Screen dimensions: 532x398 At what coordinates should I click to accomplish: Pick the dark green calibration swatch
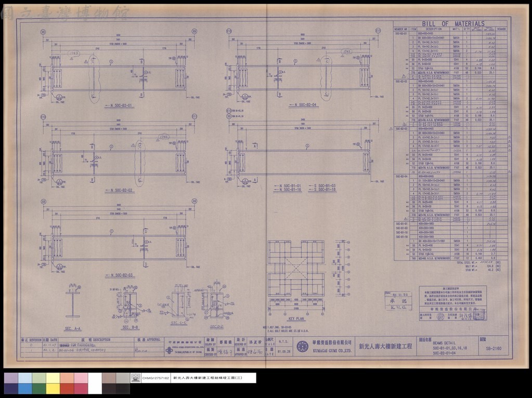[39, 389]
